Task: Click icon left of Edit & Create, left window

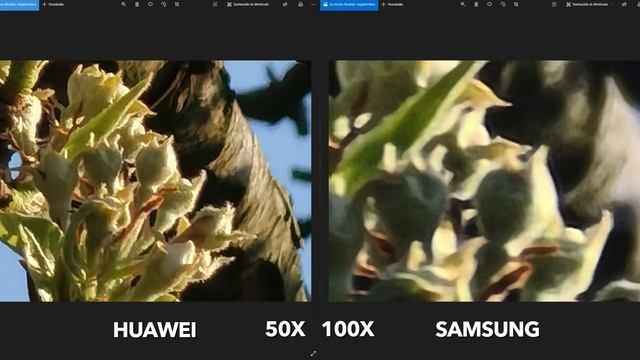Action: tap(215, 4)
